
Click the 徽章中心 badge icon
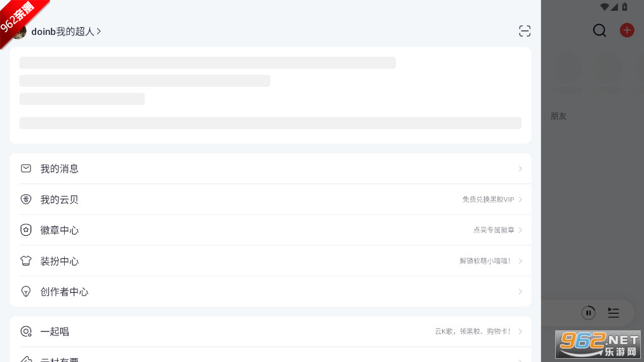click(x=26, y=230)
